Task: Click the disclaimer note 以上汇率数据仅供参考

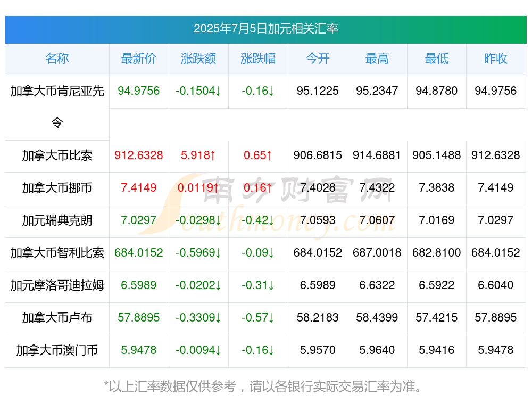Action: pyautogui.click(x=172, y=386)
